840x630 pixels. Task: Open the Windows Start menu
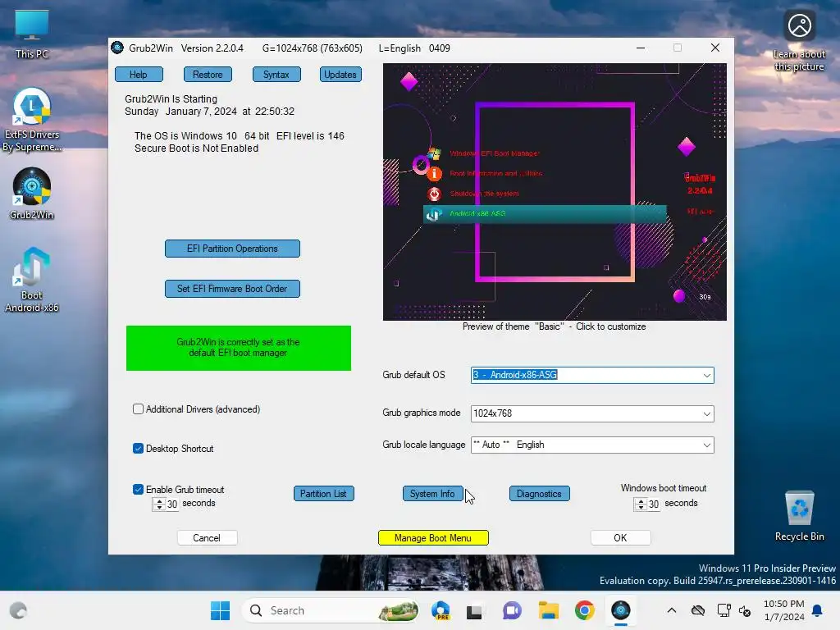(220, 610)
